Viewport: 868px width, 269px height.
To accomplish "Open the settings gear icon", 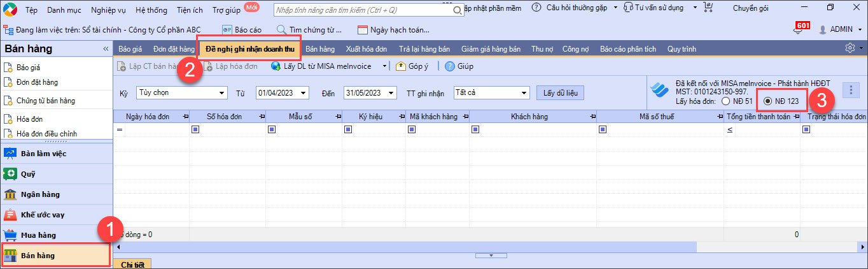I will pos(849,48).
